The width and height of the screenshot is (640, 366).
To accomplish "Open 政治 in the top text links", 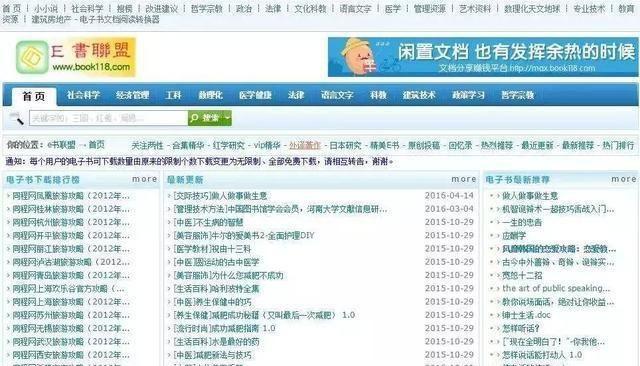I will (x=244, y=9).
